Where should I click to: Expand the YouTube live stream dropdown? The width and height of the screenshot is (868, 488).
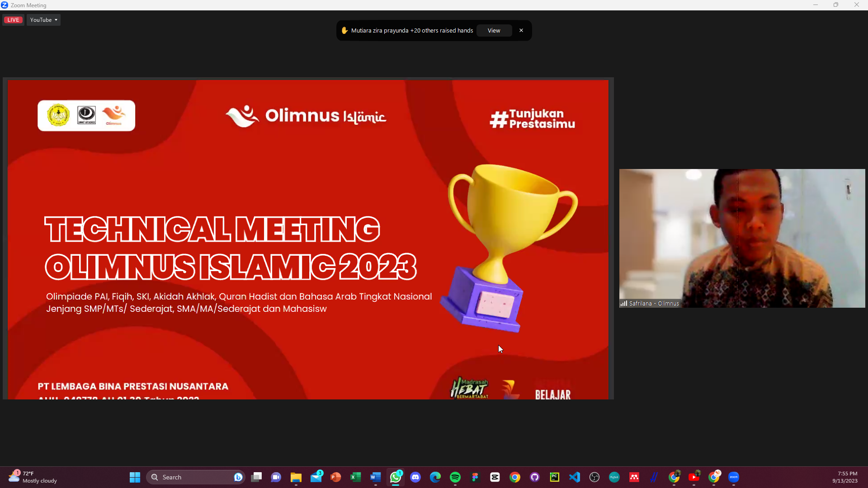pyautogui.click(x=44, y=20)
